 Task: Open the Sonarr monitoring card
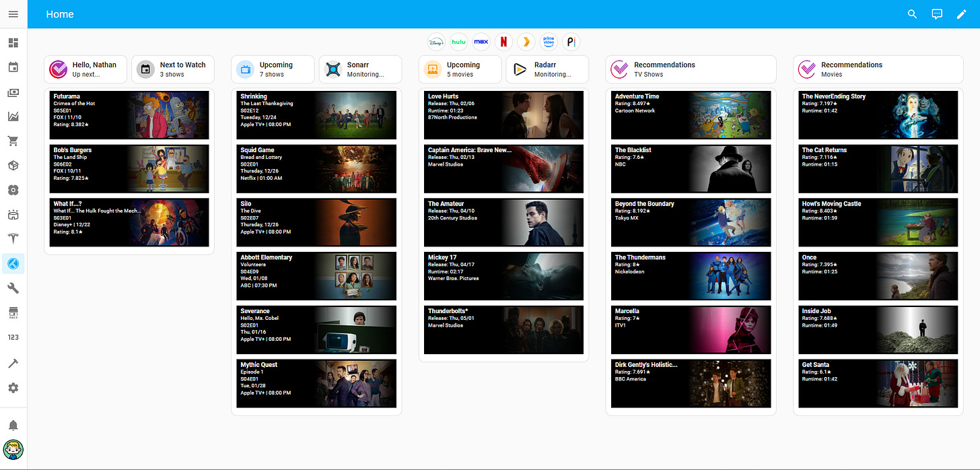pyautogui.click(x=360, y=69)
